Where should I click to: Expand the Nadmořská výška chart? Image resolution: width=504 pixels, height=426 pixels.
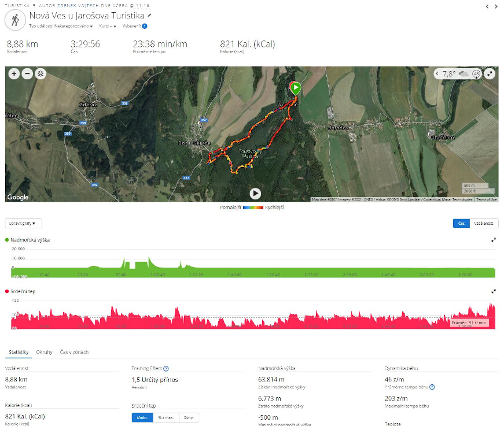tap(494, 240)
